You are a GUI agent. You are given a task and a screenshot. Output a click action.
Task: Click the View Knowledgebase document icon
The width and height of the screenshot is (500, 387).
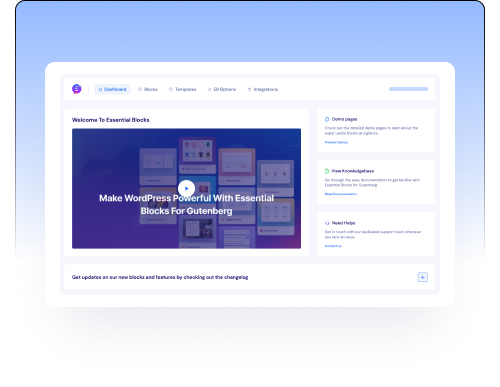[327, 171]
